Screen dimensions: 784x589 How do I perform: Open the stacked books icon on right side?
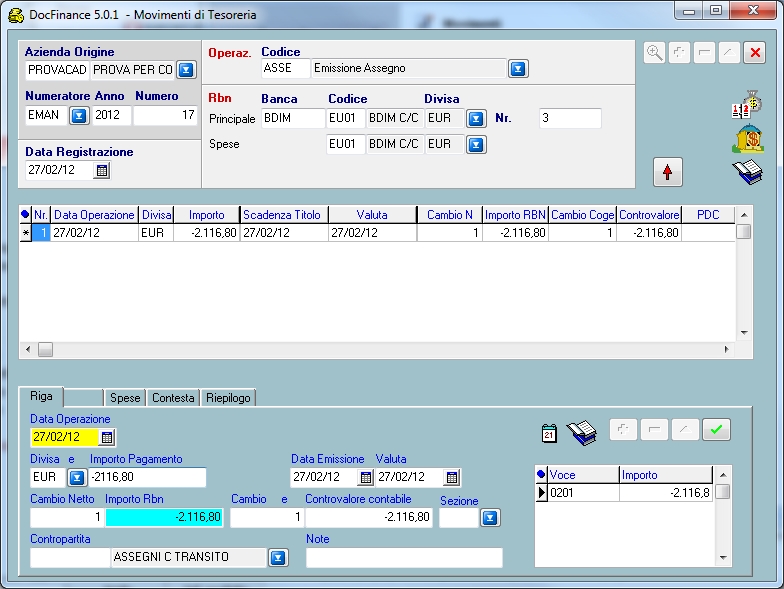(x=747, y=172)
